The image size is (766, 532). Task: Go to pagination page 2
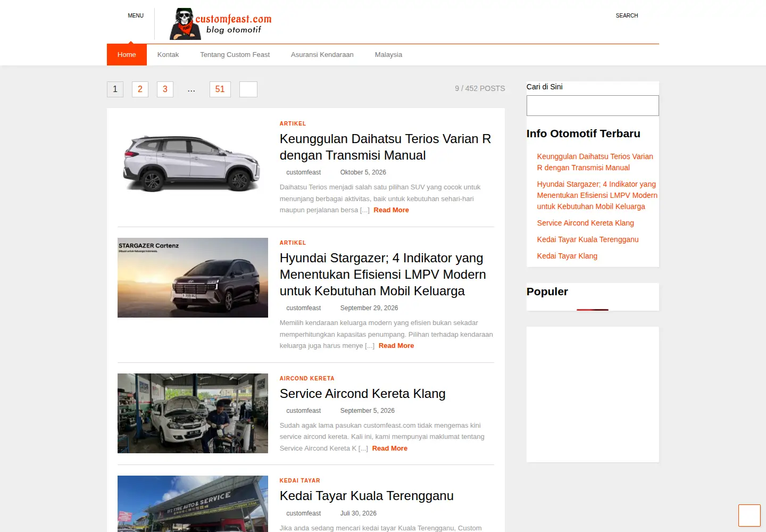tap(140, 89)
